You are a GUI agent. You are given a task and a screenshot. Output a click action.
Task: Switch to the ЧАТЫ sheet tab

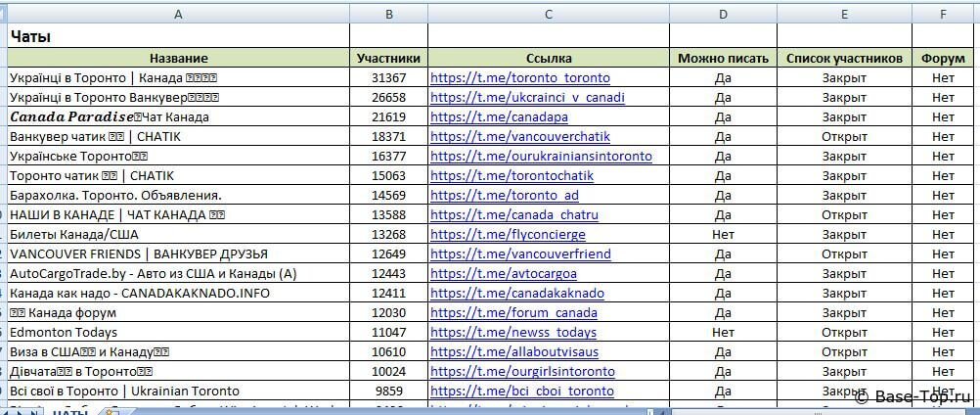tap(71, 412)
